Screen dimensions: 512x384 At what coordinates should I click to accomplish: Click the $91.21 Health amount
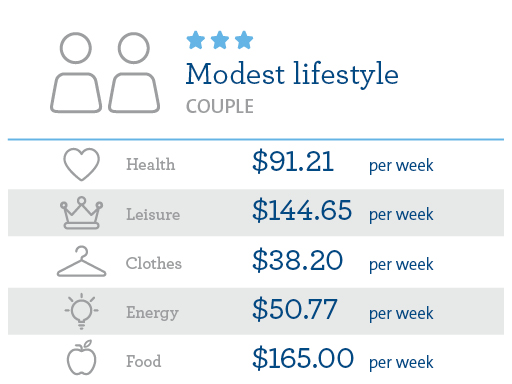click(293, 161)
